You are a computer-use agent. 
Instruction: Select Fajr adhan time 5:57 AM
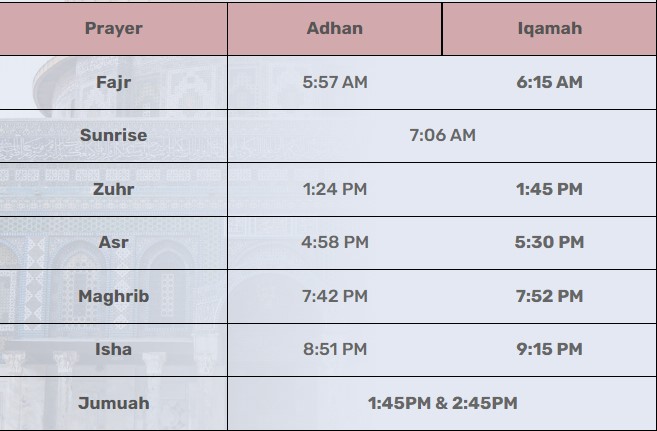click(x=335, y=82)
